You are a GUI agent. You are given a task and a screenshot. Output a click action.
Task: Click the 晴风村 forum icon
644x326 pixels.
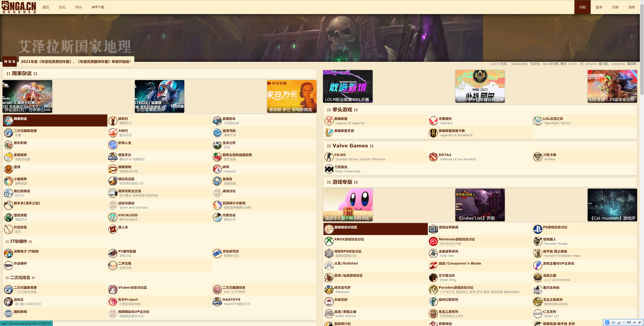point(113,121)
